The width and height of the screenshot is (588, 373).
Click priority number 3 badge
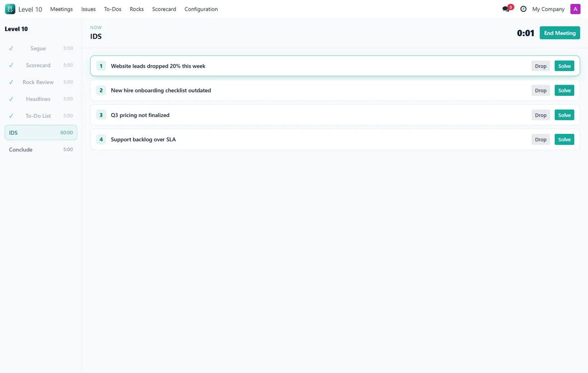click(101, 115)
